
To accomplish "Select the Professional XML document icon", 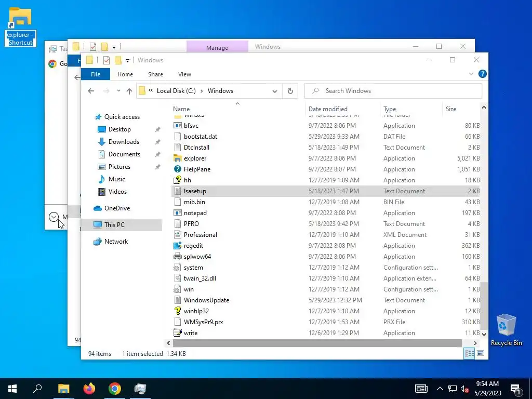I will (178, 234).
